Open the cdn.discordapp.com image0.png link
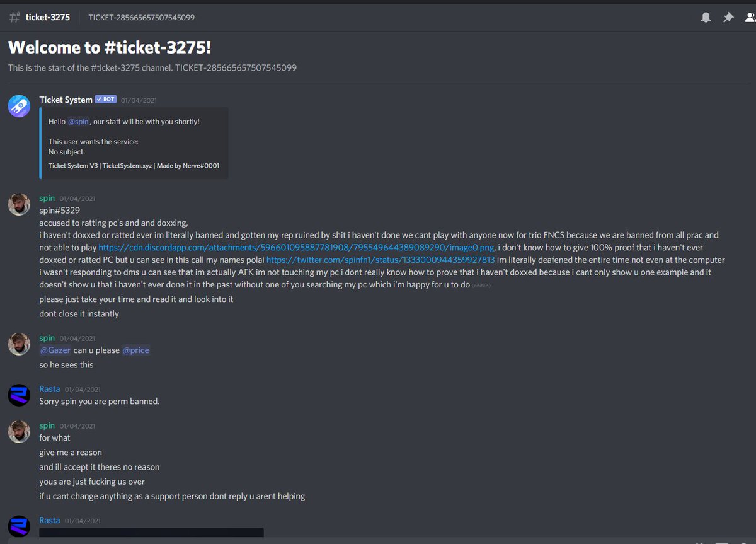Image resolution: width=756 pixels, height=544 pixels. (x=296, y=248)
